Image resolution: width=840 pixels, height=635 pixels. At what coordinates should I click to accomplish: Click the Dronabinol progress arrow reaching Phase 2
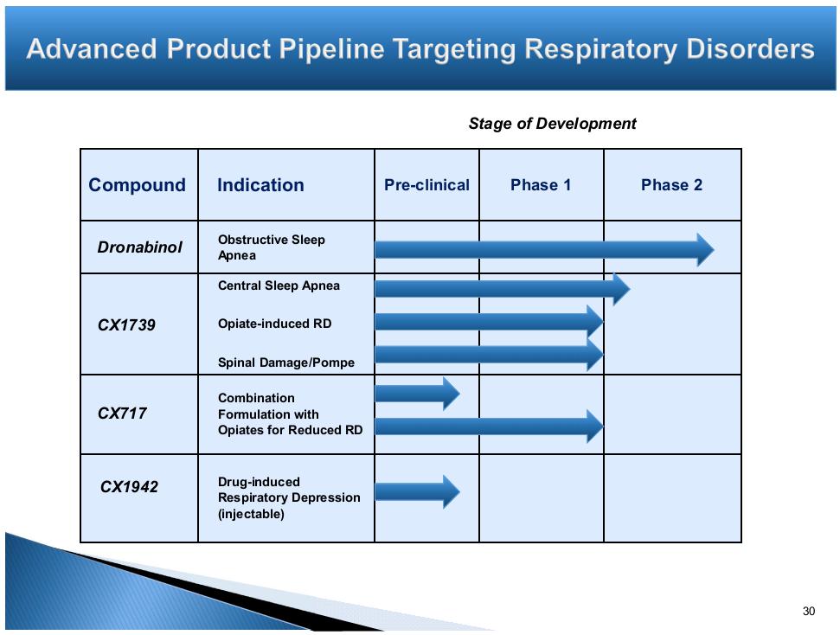coord(543,250)
